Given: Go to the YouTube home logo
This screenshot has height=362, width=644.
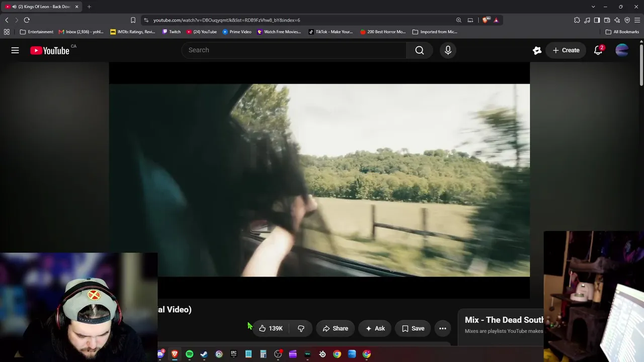Looking at the screenshot, I should [50, 50].
